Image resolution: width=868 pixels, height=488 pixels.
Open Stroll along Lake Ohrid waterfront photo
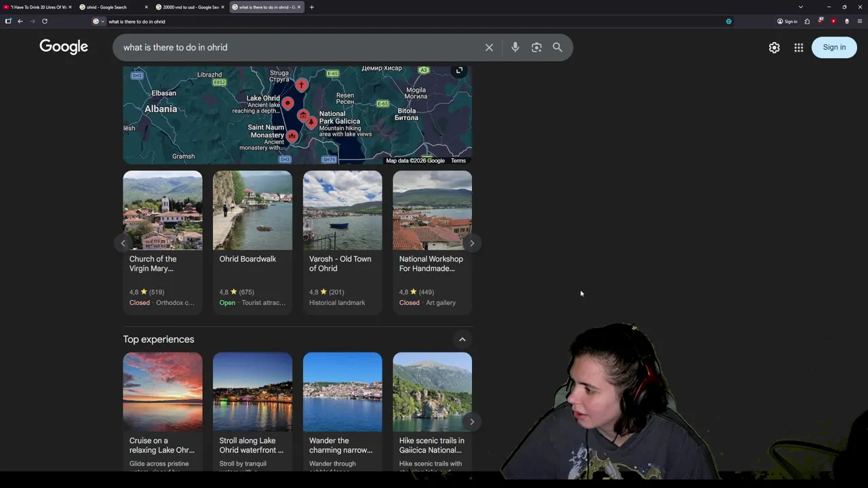coord(252,392)
